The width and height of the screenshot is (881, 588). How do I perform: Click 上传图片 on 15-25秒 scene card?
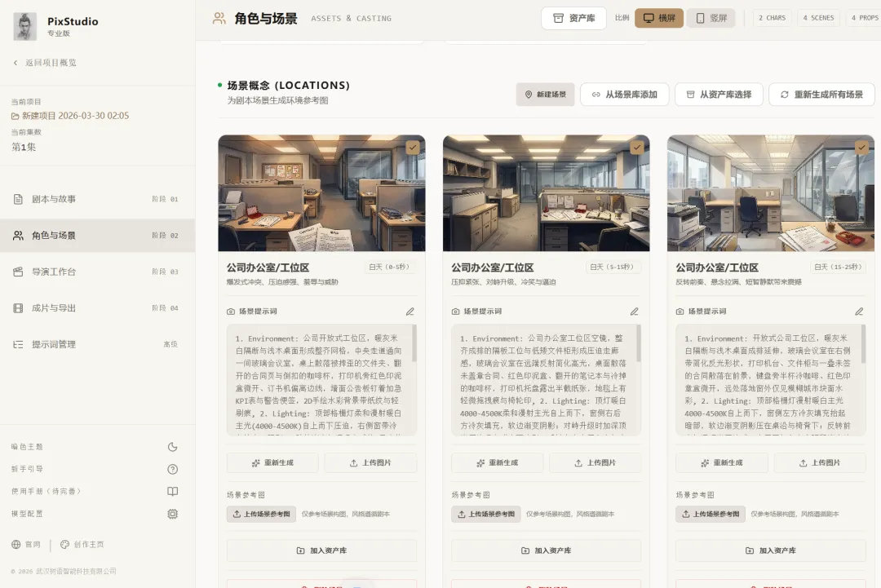[x=820, y=462]
